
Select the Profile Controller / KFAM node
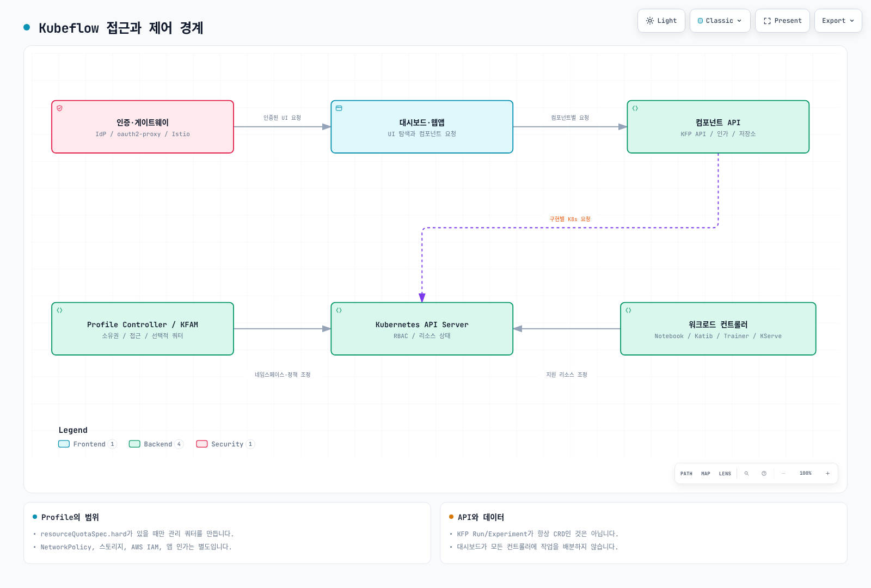coord(143,329)
